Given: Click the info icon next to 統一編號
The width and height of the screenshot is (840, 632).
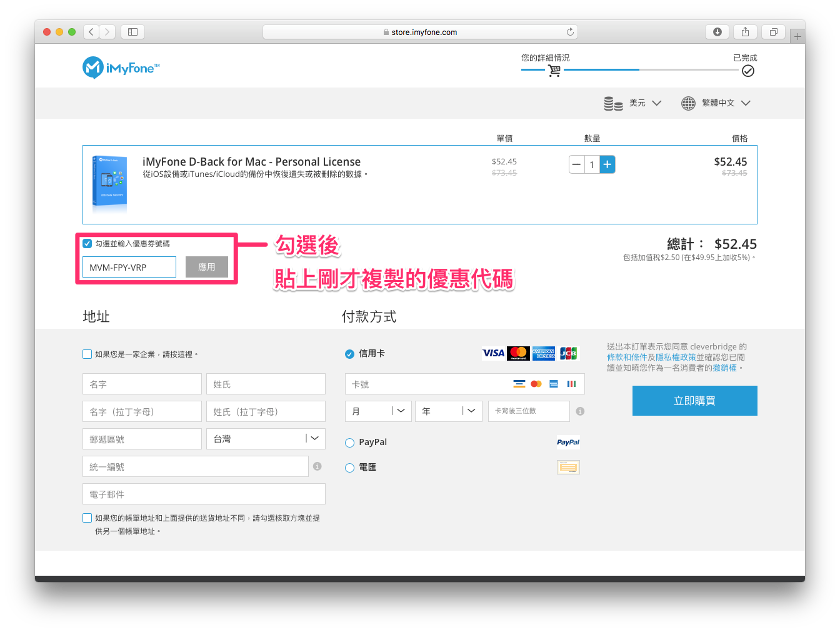Looking at the screenshot, I should coord(317,466).
